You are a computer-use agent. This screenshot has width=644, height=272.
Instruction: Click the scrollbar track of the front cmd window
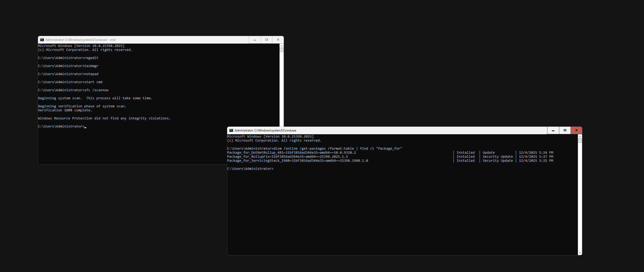580,196
